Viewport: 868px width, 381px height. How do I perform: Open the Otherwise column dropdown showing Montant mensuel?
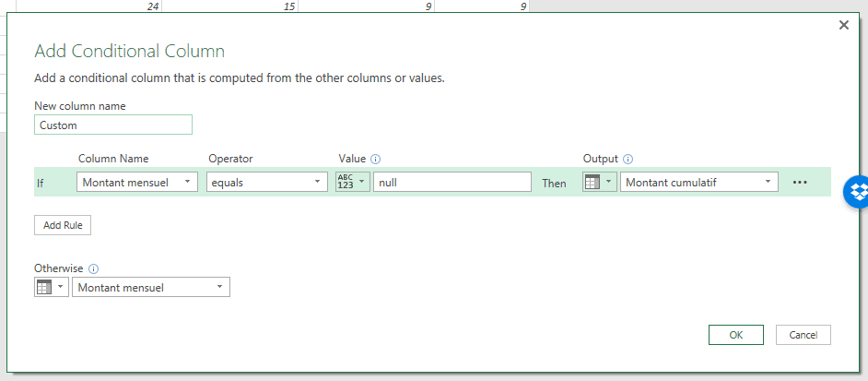click(151, 288)
